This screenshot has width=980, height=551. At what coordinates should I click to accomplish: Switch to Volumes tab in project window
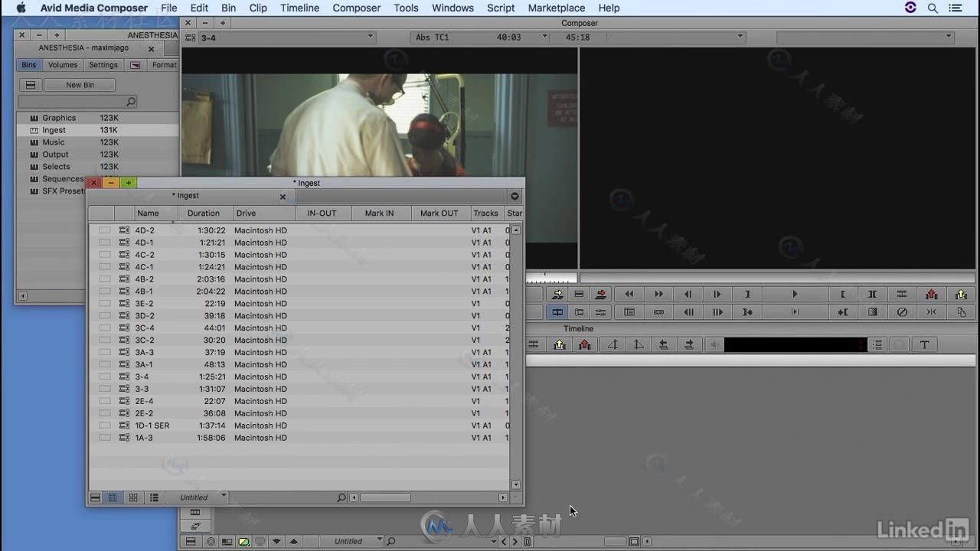click(63, 65)
